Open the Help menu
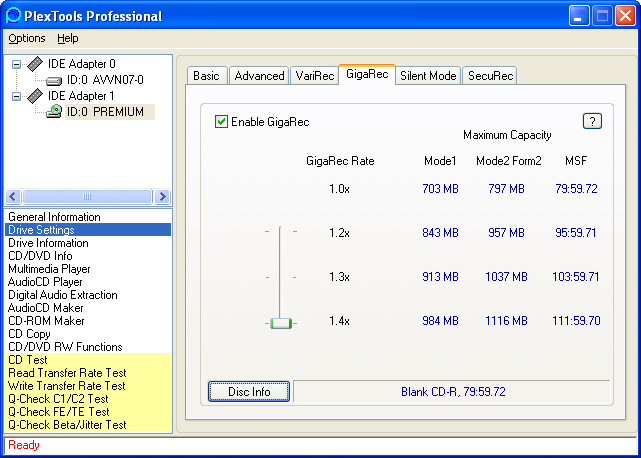The width and height of the screenshot is (641, 458). coord(67,38)
